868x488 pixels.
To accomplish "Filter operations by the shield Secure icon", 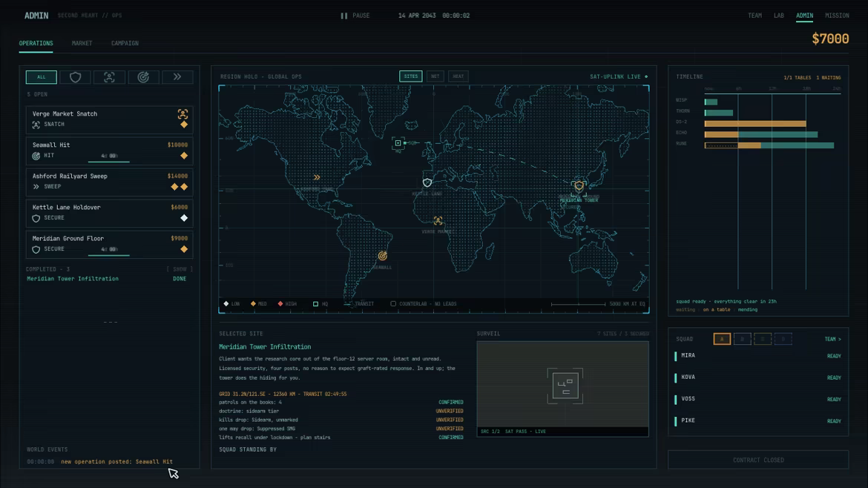I will click(x=75, y=77).
